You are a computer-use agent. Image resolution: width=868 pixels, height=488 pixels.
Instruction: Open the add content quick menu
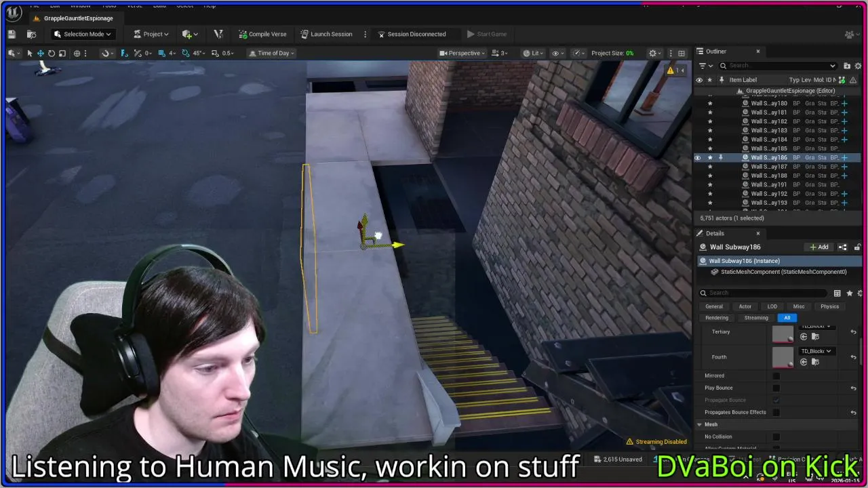[190, 34]
